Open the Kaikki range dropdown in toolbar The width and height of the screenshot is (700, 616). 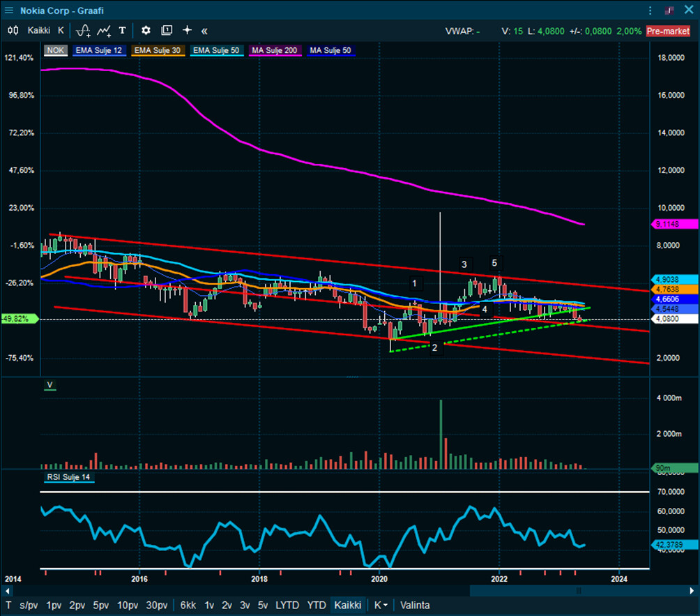pos(39,31)
